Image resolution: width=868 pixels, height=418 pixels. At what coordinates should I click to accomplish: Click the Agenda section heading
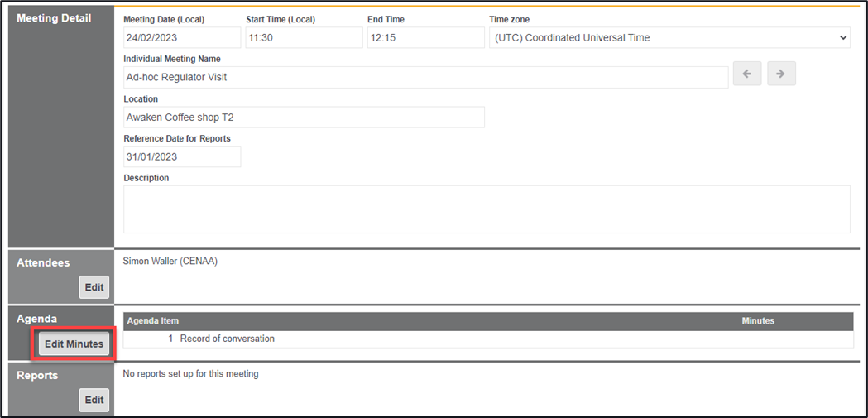[37, 319]
